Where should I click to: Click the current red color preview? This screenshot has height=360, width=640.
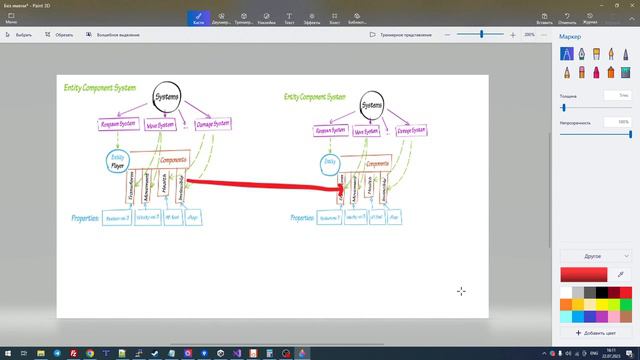tap(584, 275)
